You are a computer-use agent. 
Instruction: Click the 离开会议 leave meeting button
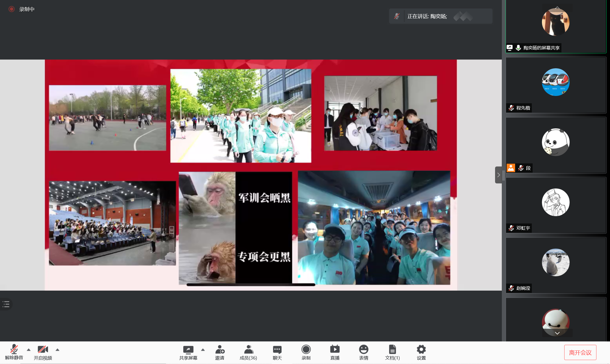(580, 352)
